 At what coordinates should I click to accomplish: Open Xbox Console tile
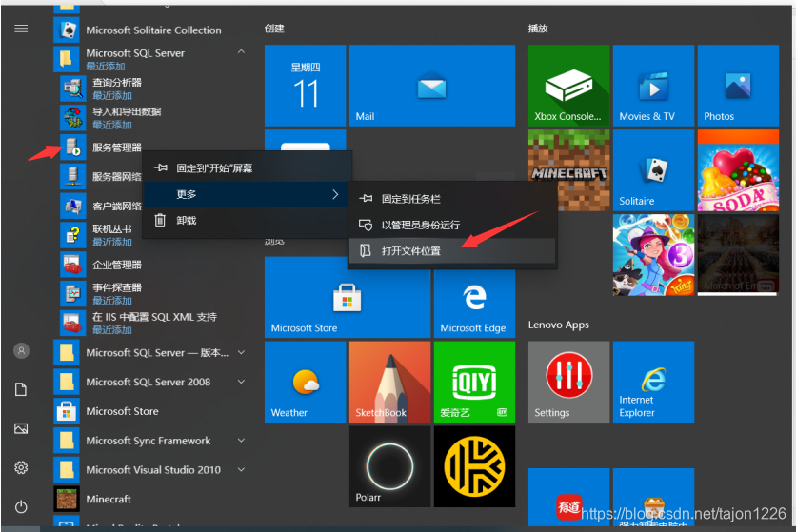568,86
